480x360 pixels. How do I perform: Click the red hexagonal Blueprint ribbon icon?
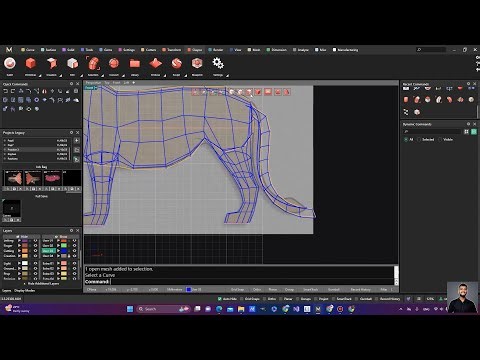pyautogui.click(x=197, y=63)
